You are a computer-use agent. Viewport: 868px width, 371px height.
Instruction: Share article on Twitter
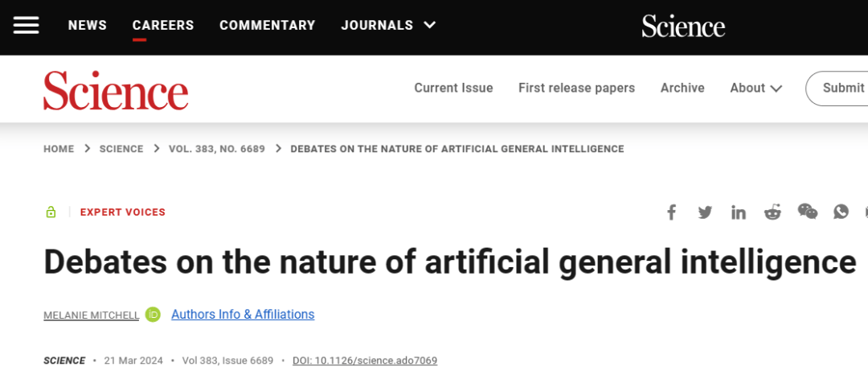point(705,212)
